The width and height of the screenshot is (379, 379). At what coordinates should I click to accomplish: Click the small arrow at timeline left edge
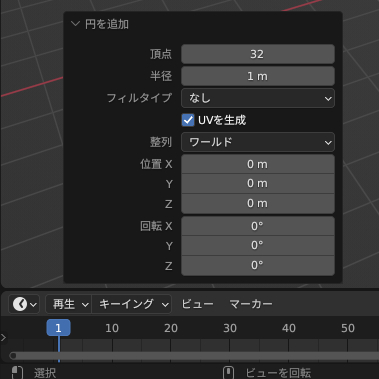[x=3, y=338]
